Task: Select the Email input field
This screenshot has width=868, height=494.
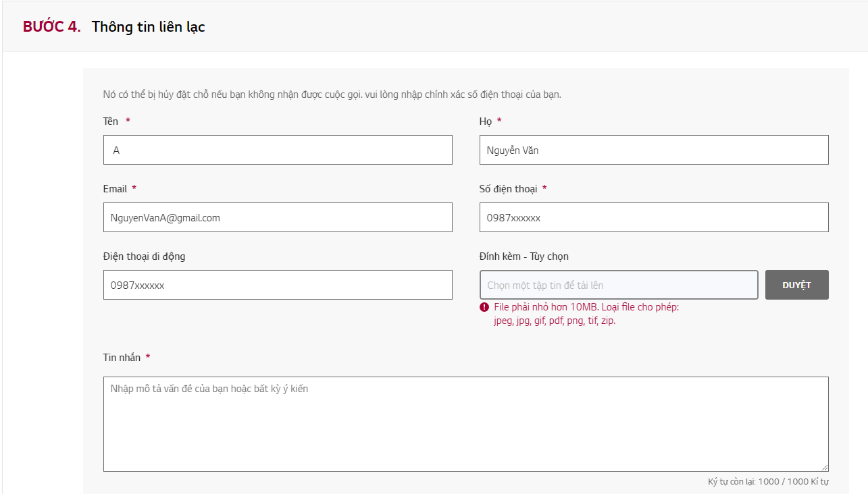Action: [x=278, y=217]
